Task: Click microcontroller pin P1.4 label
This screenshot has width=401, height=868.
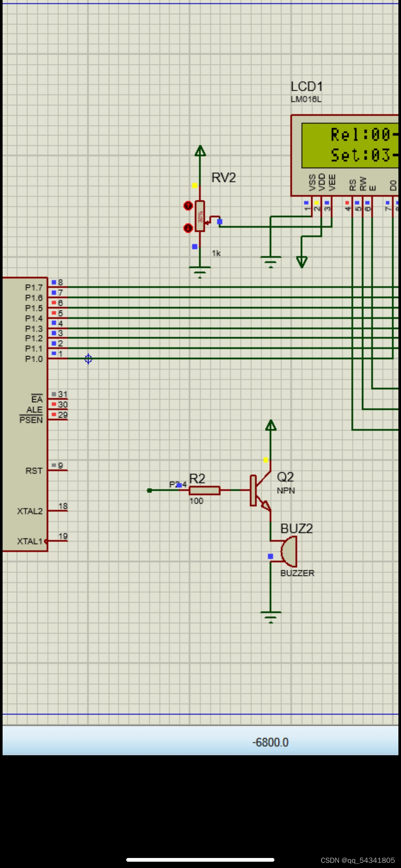Action: tap(34, 318)
